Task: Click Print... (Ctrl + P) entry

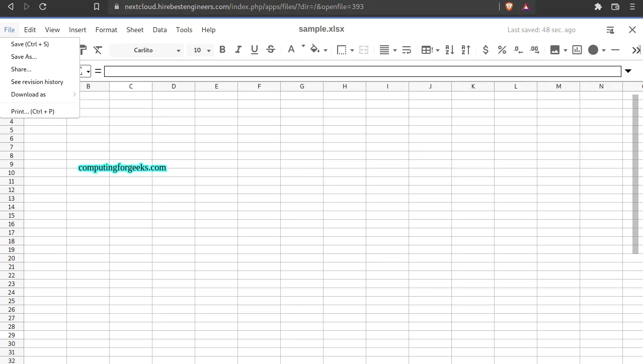Action: click(33, 112)
